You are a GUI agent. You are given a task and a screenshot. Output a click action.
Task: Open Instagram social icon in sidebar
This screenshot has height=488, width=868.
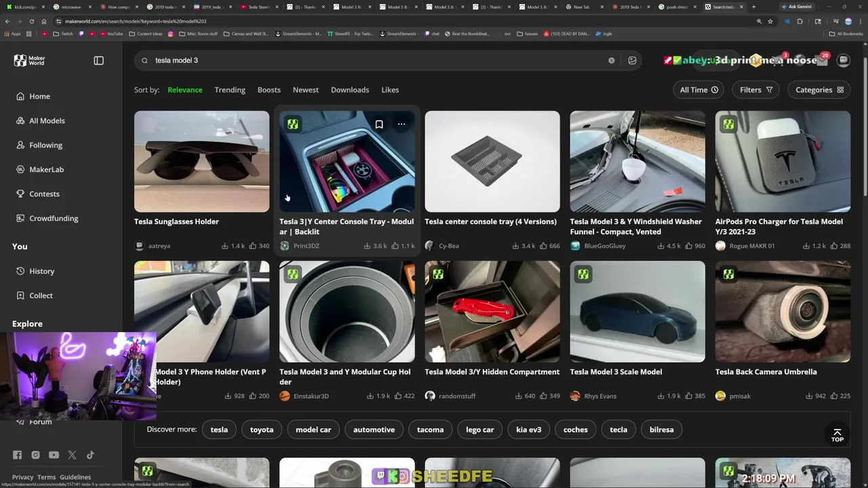[x=35, y=455]
